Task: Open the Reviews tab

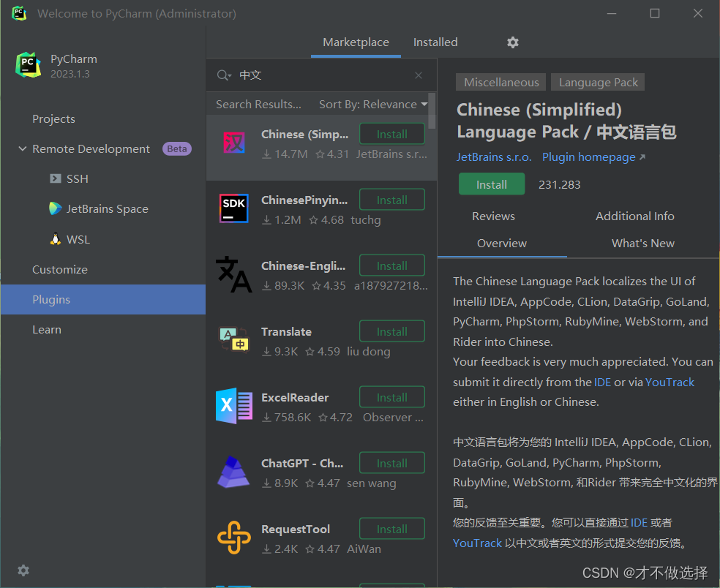Action: [494, 216]
